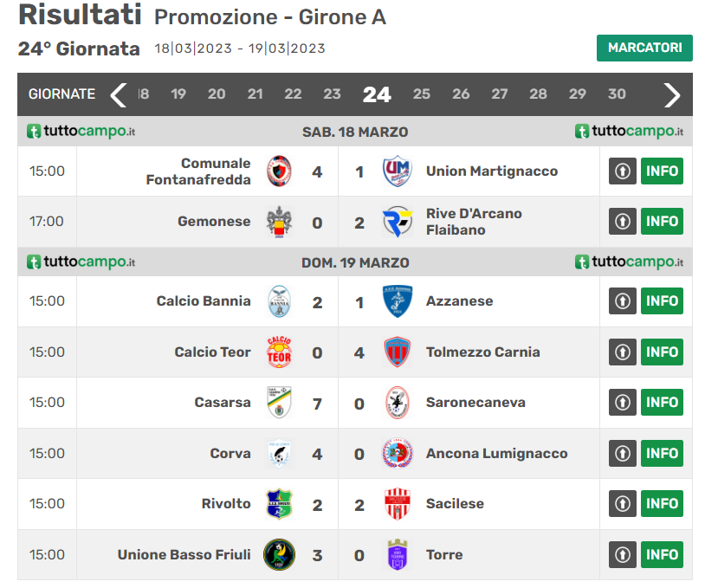Go to next giornate with the right arrow
705x588 pixels.
pos(672,94)
